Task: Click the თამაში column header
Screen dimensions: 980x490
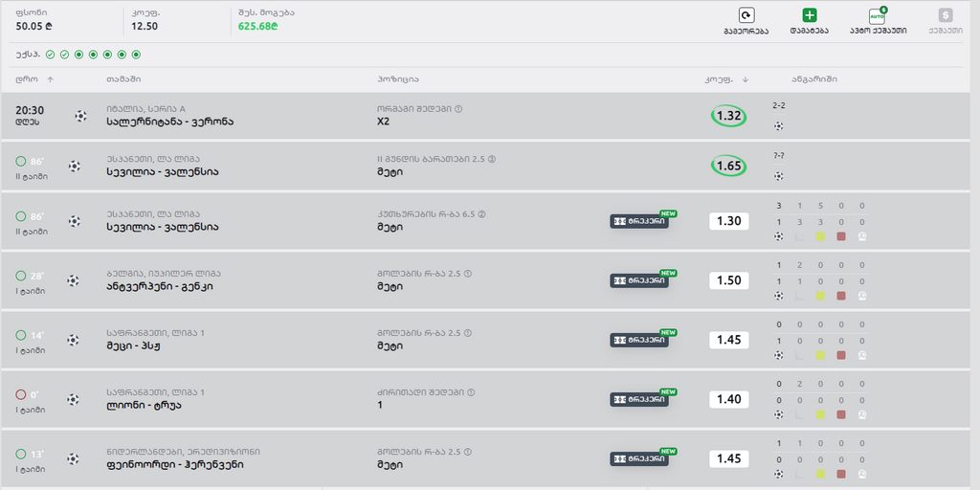Action: point(123,79)
